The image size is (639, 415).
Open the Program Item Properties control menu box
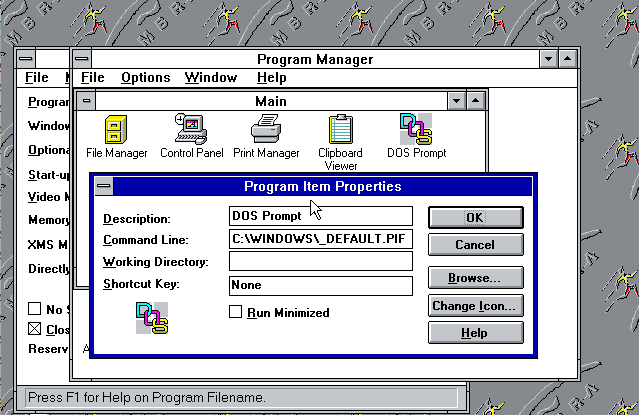tap(104, 186)
